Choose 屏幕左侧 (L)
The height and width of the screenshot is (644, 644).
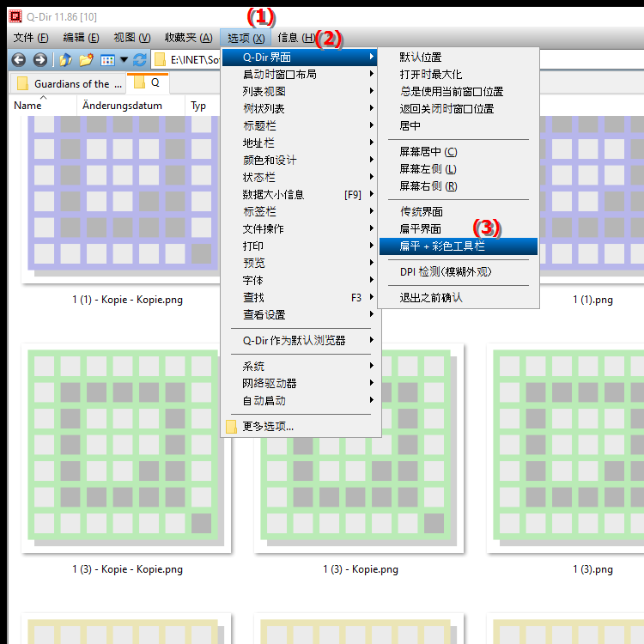[x=459, y=169]
